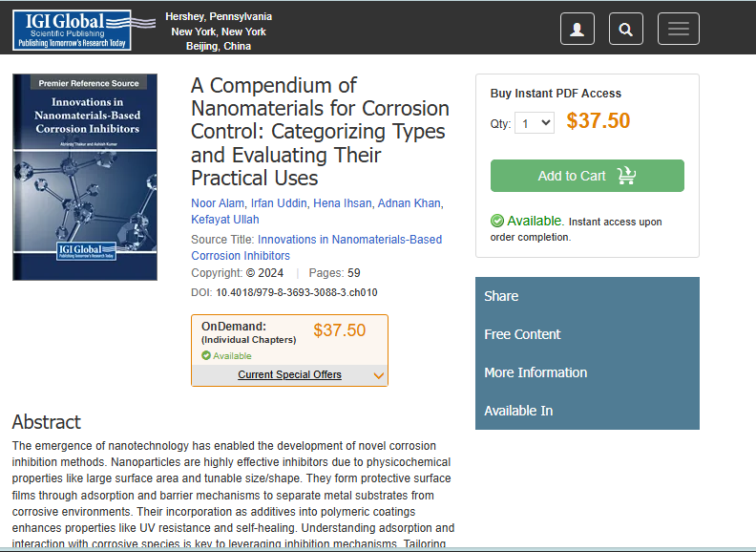Open author Noor Alam link
This screenshot has width=756, height=552.
tap(218, 202)
